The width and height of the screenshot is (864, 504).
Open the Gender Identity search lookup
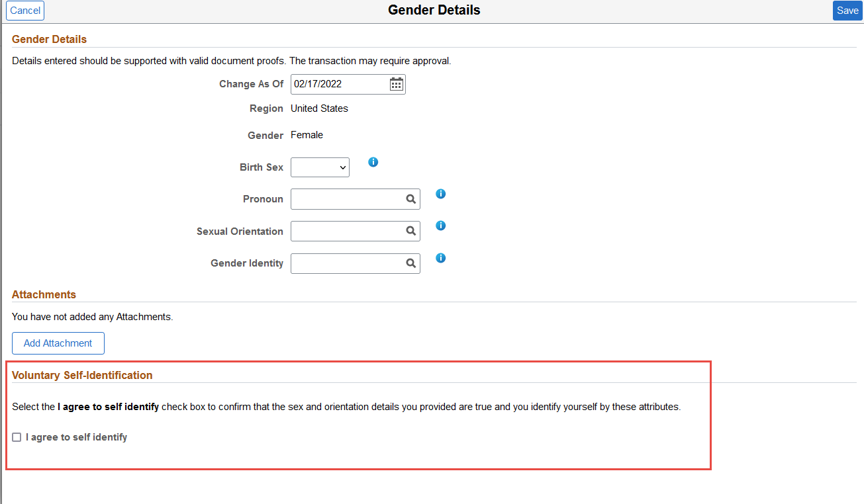click(410, 263)
